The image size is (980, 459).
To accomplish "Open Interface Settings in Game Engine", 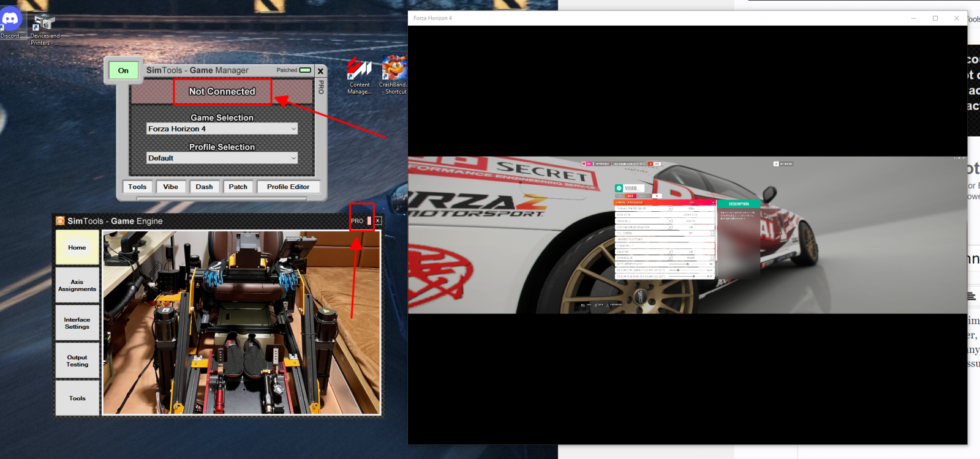I will pos(77,323).
